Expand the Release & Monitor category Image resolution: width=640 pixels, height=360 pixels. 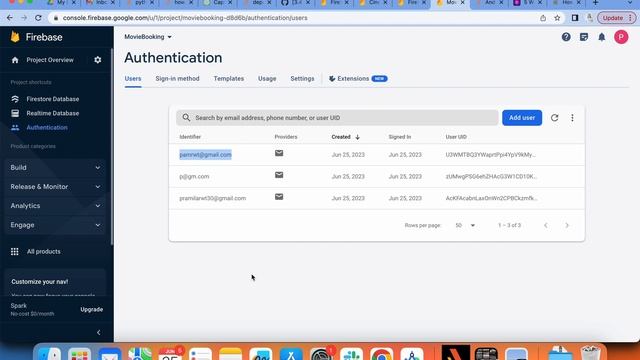pyautogui.click(x=55, y=187)
